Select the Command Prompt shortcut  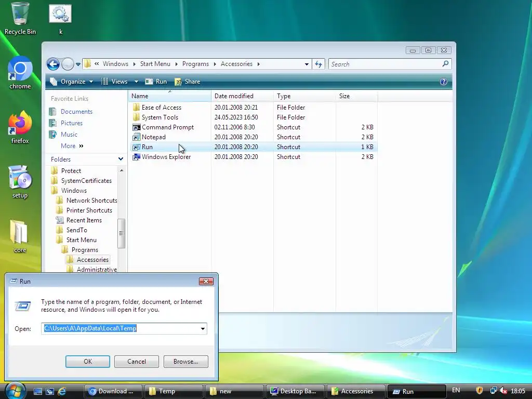168,127
